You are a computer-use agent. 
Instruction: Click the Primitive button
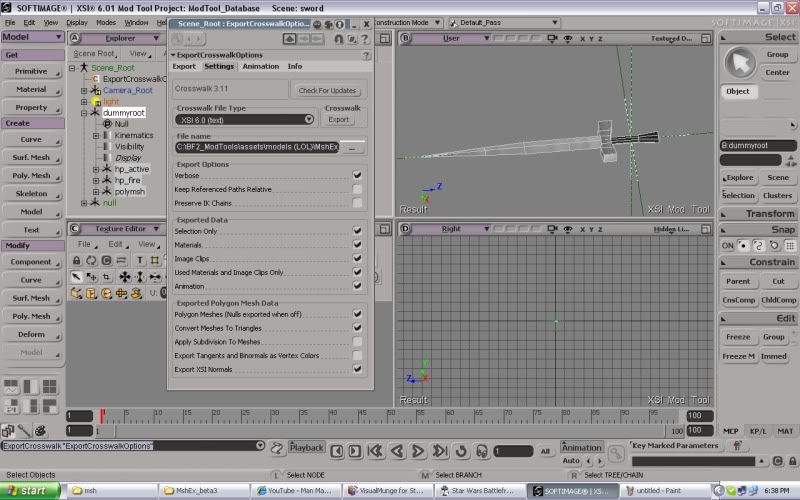[32, 71]
